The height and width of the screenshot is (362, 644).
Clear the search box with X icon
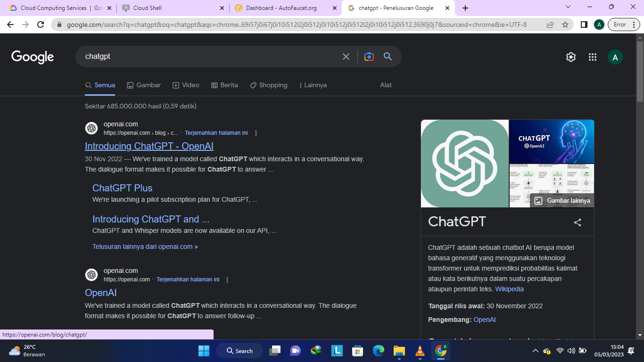point(346,57)
